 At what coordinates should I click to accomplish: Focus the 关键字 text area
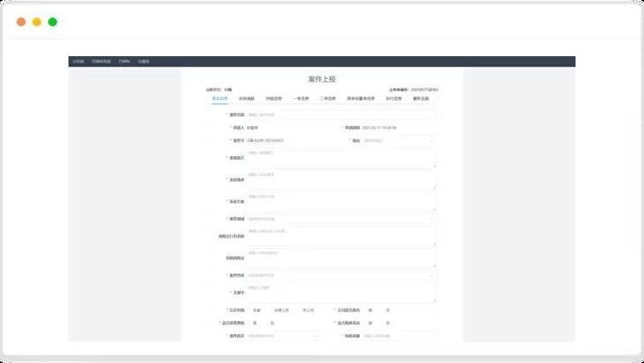point(341,293)
